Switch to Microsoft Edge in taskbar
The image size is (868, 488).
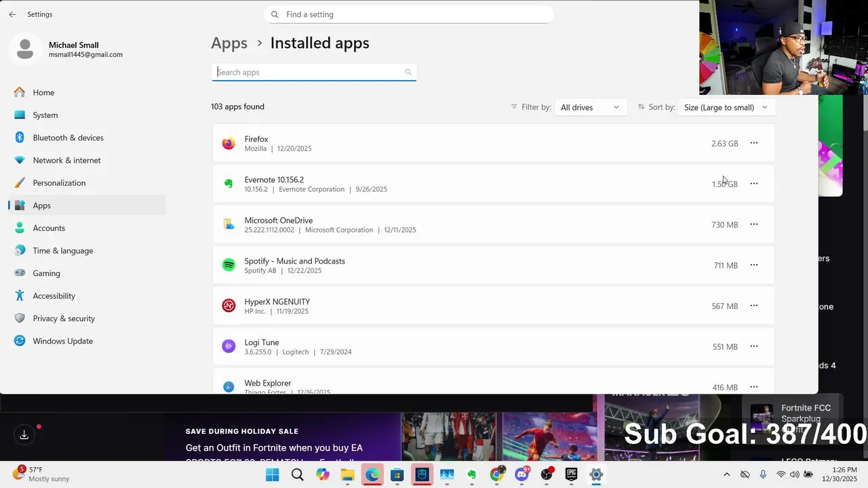(372, 474)
